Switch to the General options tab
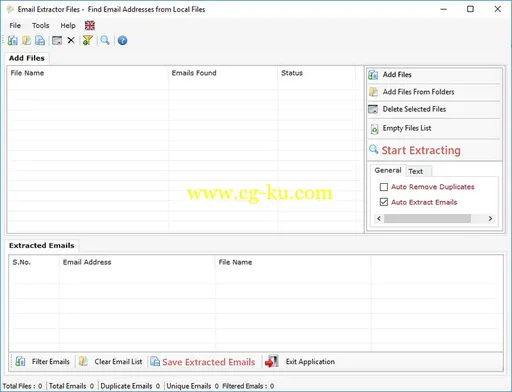 pos(388,170)
